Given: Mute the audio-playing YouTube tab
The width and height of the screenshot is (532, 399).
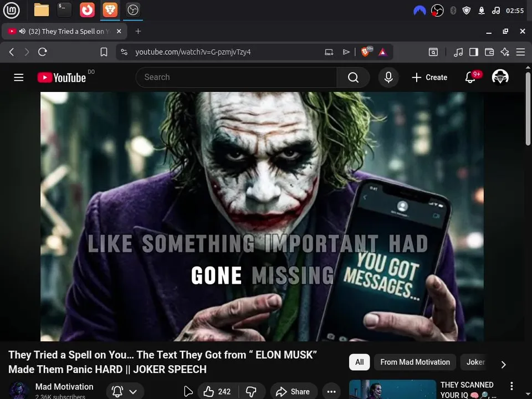Looking at the screenshot, I should [22, 31].
